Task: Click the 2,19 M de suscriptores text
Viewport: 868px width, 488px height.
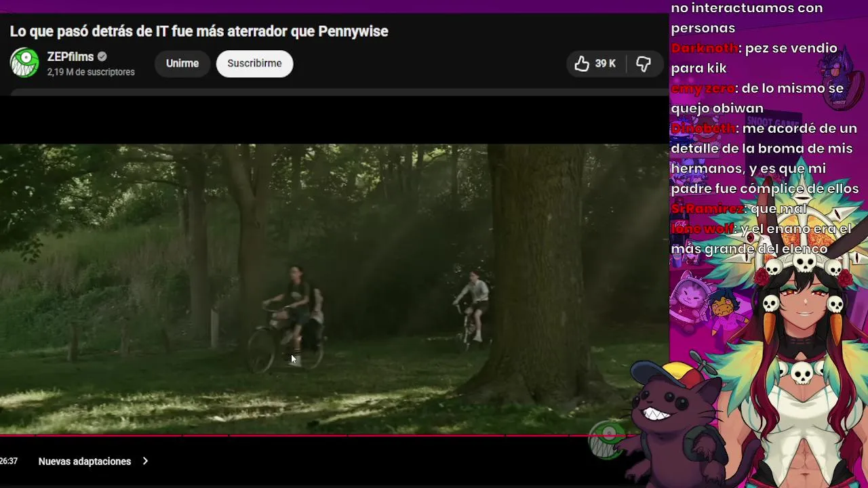Action: tap(91, 72)
